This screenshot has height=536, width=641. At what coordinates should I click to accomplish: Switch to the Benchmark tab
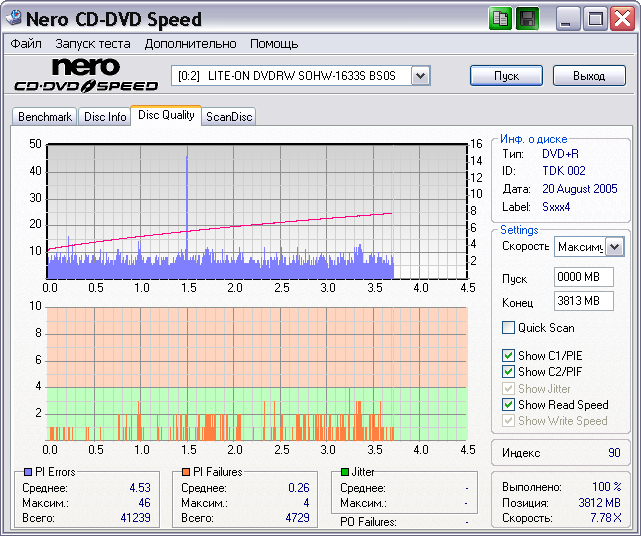click(x=45, y=117)
